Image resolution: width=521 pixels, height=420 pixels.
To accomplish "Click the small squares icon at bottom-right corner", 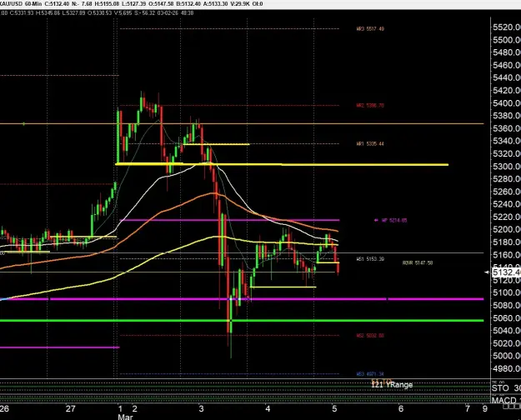I will [512, 407].
